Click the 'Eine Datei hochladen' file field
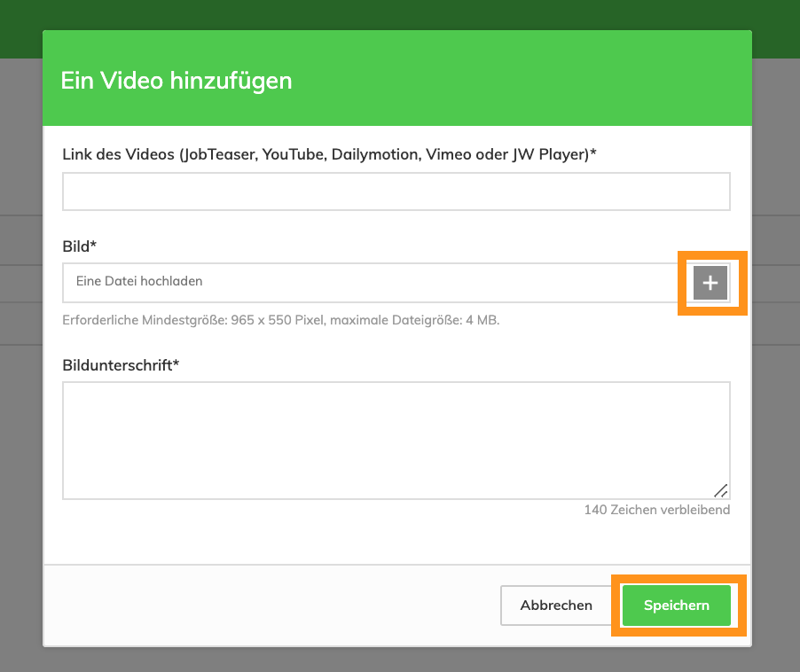Screen dimensions: 800x672 [373, 282]
